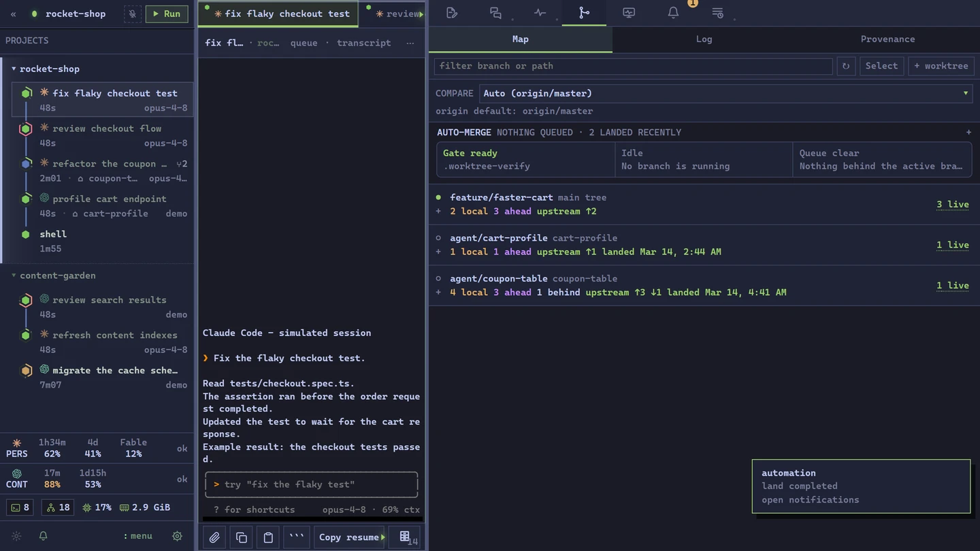Switch to the Provenance tab

point(887,39)
